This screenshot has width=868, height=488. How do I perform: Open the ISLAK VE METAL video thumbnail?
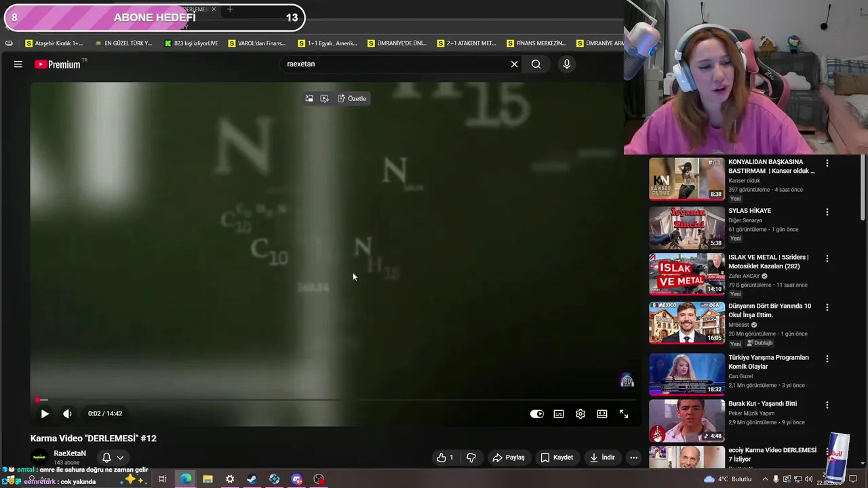pyautogui.click(x=687, y=274)
